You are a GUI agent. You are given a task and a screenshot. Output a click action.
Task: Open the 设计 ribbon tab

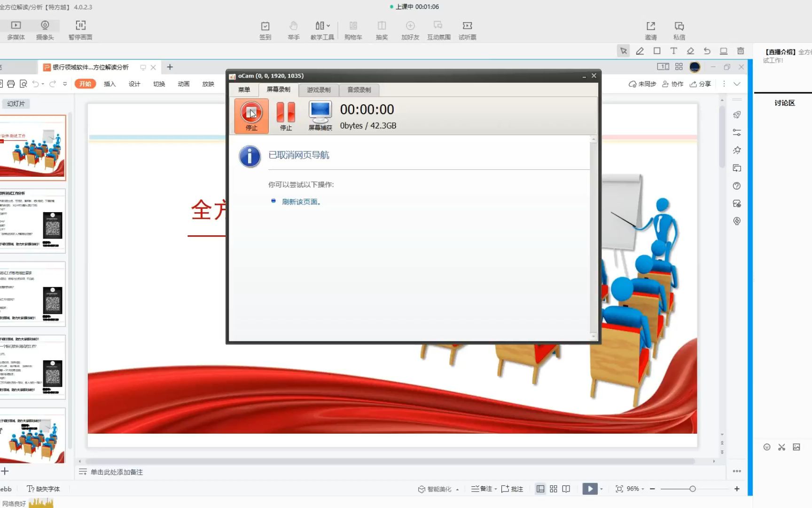[134, 84]
